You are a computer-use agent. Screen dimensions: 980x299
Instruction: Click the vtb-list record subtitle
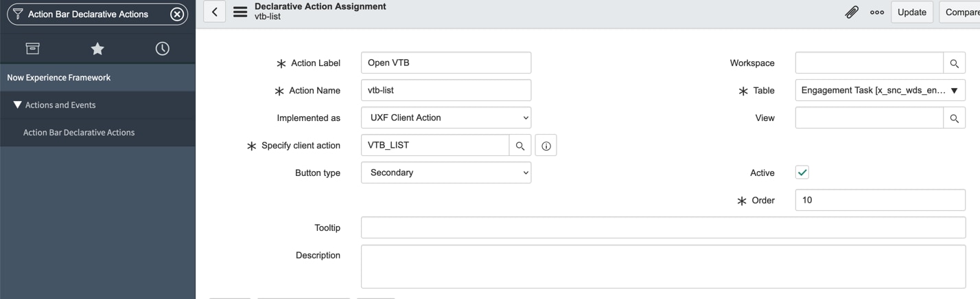[x=268, y=16]
